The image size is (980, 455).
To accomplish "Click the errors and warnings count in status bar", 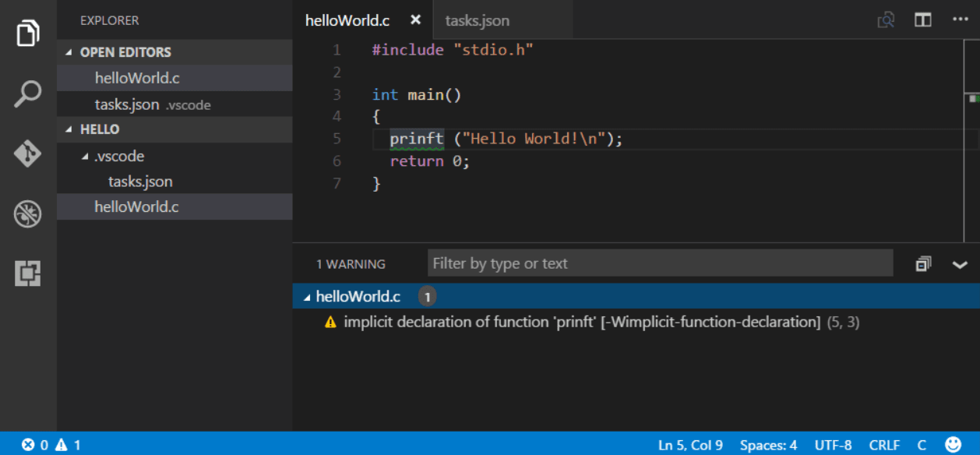I will pos(51,445).
